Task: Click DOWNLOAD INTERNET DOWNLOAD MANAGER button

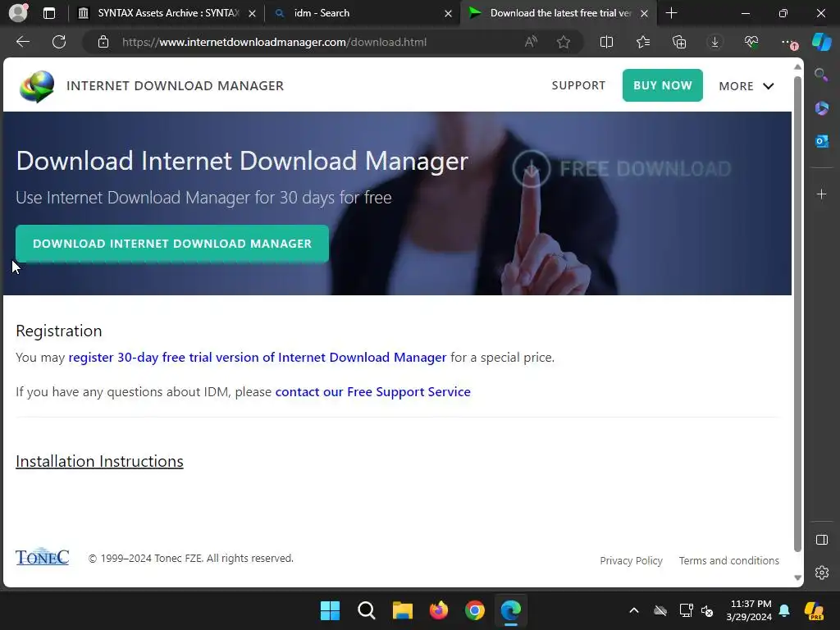Action: click(172, 244)
